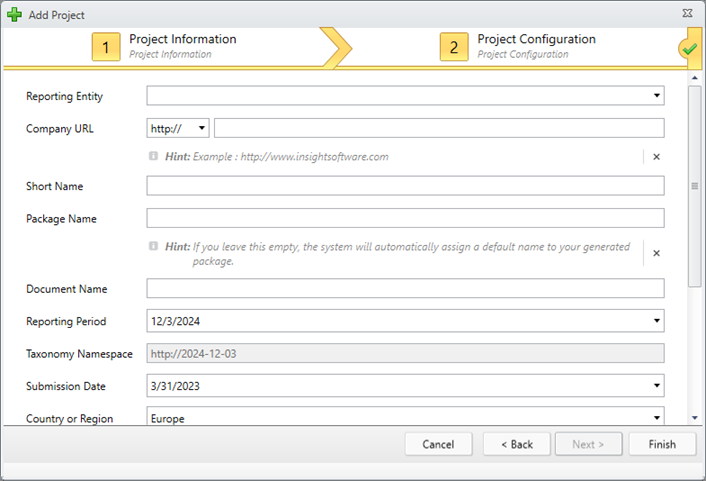706x481 pixels.
Task: Click the Package Name label
Action: 61,219
